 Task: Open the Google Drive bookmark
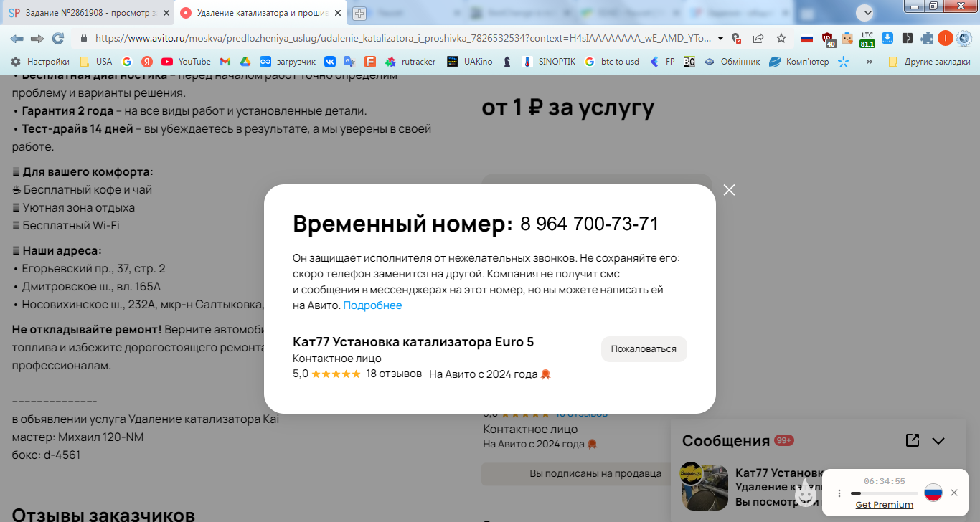pos(245,62)
